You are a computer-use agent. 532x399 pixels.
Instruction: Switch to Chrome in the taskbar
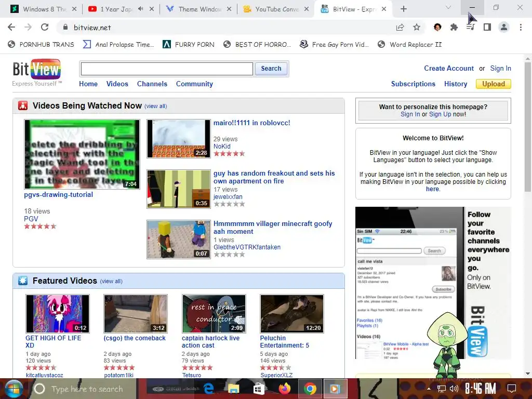tap(310, 389)
